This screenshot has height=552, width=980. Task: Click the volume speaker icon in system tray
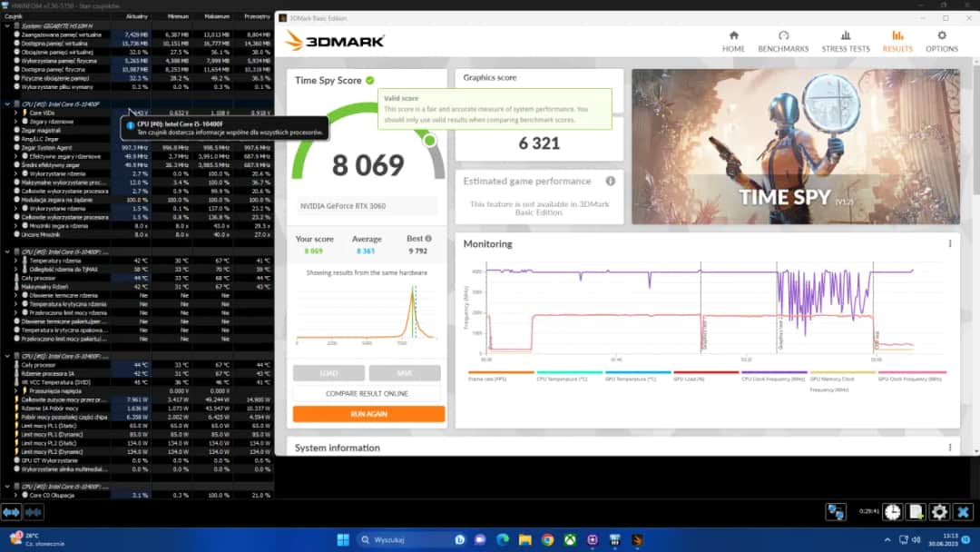pyautogui.click(x=916, y=539)
